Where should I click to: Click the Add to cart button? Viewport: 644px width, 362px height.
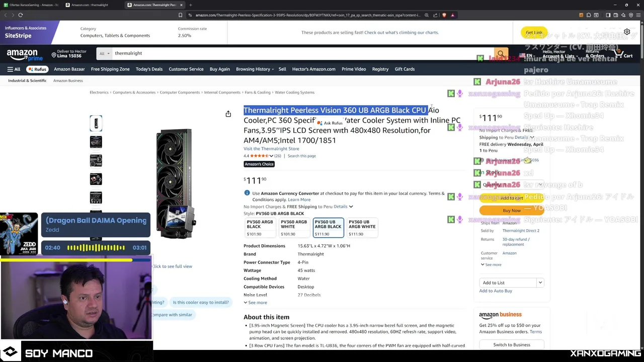click(x=512, y=198)
